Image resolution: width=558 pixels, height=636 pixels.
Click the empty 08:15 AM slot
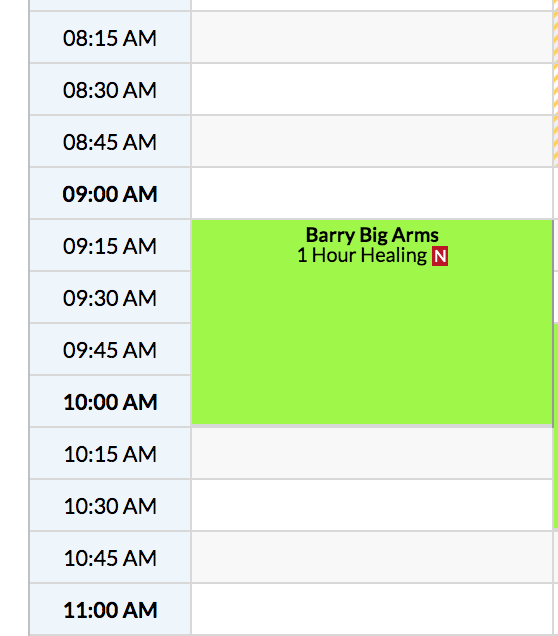click(x=372, y=38)
